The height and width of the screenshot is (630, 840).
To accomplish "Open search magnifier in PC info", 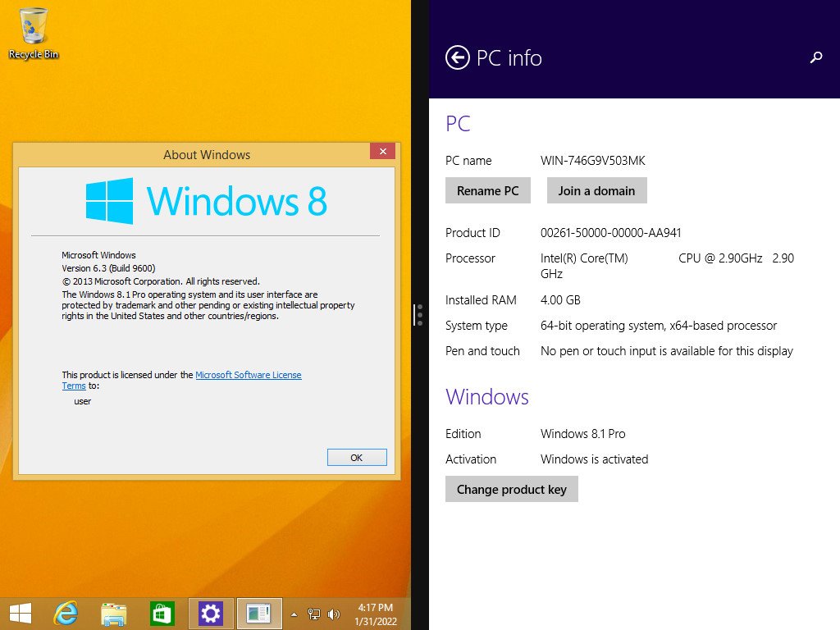I will tap(816, 57).
